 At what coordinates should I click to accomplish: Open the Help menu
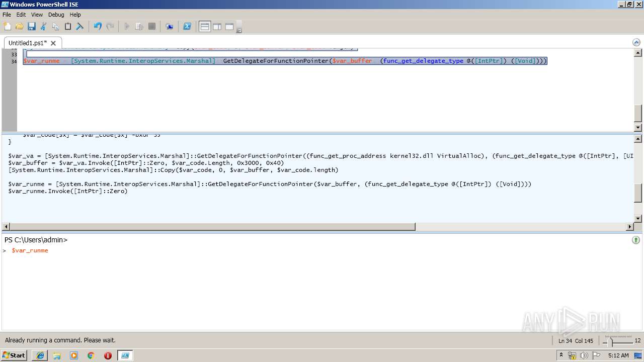click(x=75, y=15)
